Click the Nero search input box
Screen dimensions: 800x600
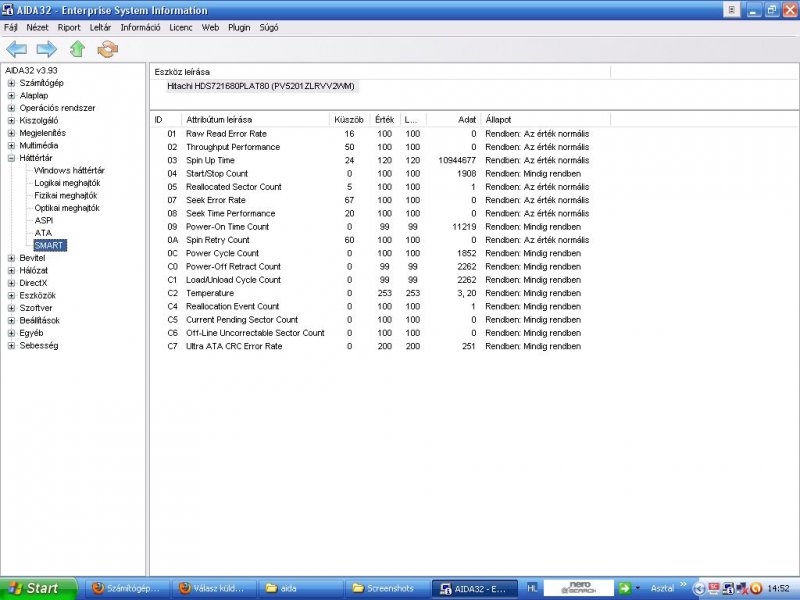pyautogui.click(x=579, y=588)
